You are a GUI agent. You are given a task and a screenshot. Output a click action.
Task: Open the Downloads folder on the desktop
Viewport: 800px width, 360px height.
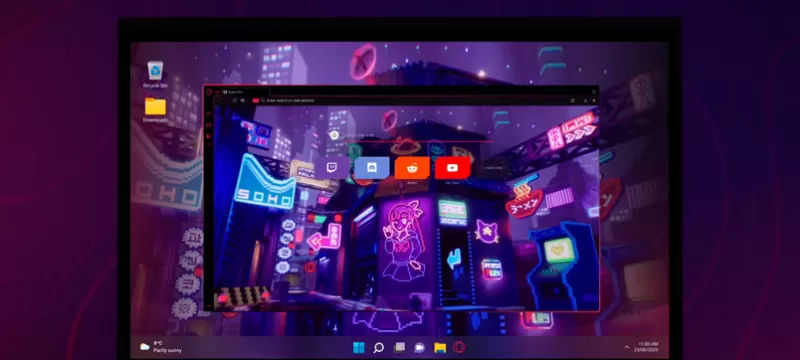pos(155,110)
